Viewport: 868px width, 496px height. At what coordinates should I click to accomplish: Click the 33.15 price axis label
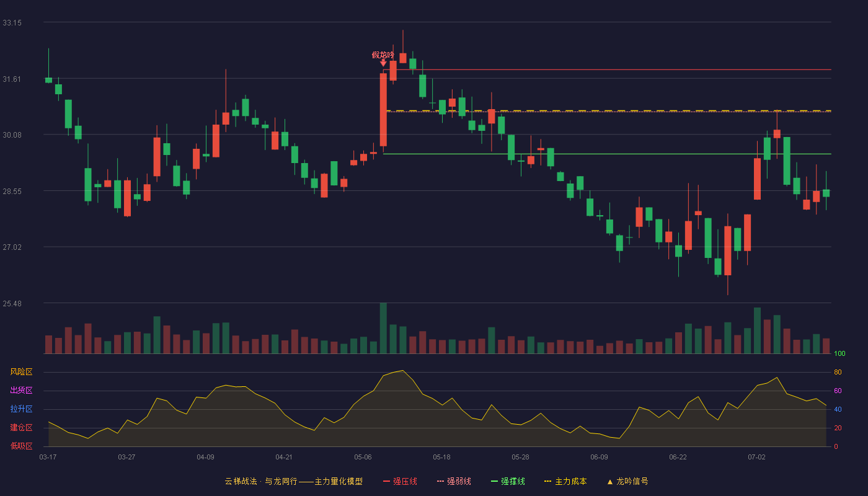12,23
